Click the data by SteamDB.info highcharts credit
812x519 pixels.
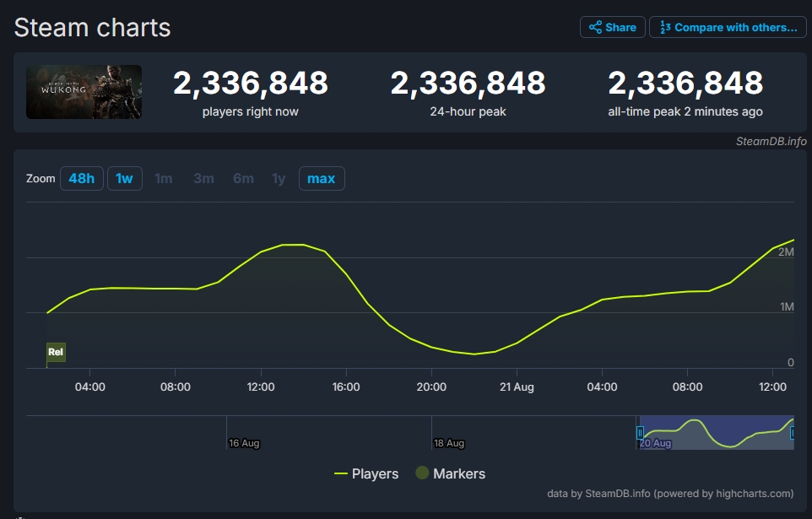click(x=670, y=494)
